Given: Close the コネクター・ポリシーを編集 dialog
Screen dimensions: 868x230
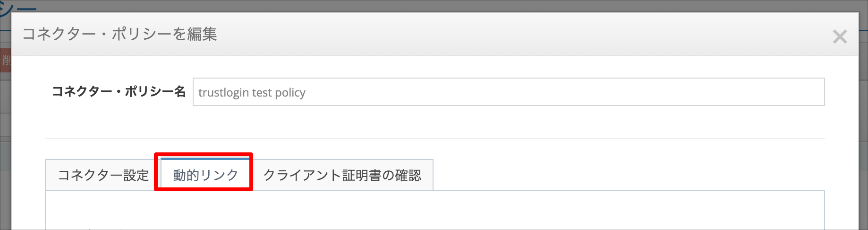Looking at the screenshot, I should pos(839,36).
